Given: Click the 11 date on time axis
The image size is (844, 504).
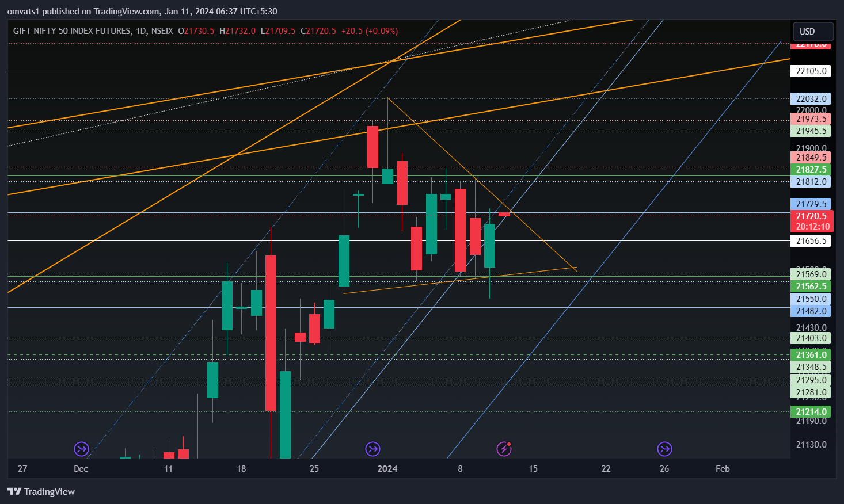Looking at the screenshot, I should [168, 469].
